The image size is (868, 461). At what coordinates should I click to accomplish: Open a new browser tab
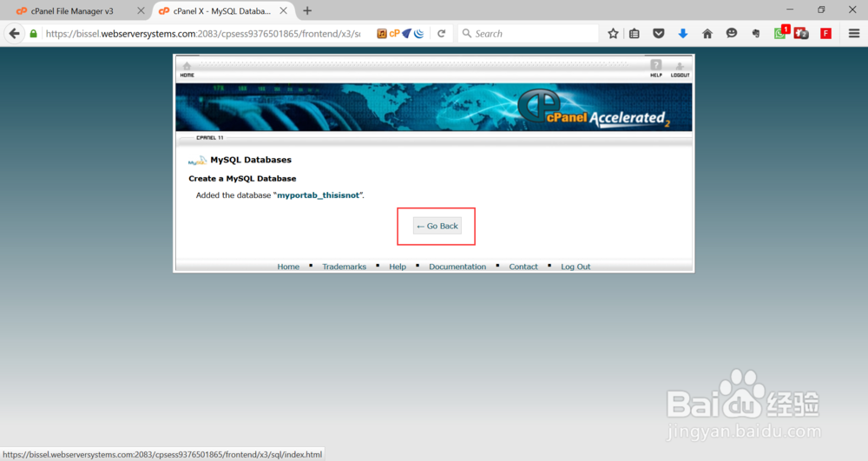307,11
